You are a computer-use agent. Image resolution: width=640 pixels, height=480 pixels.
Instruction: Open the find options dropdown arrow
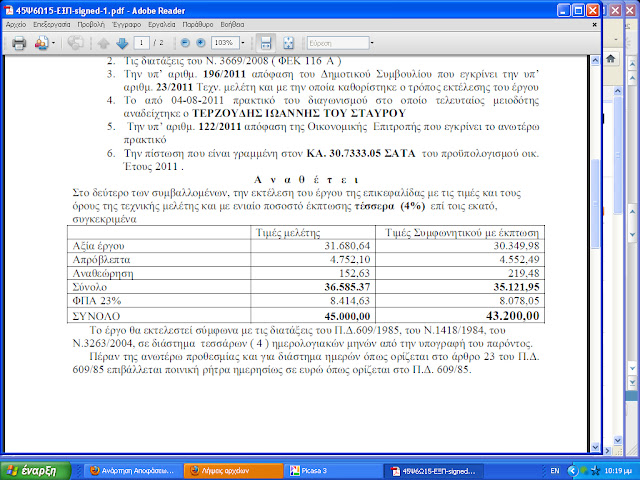point(372,43)
